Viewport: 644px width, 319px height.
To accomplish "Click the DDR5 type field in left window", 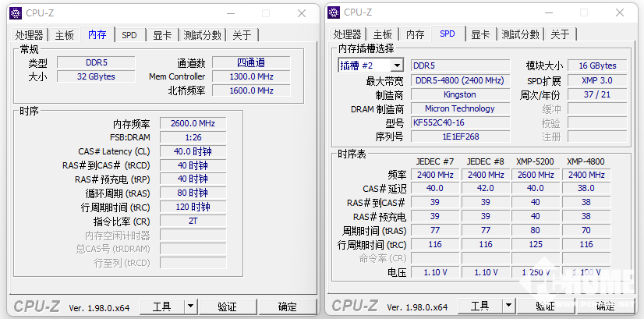I will click(x=96, y=62).
